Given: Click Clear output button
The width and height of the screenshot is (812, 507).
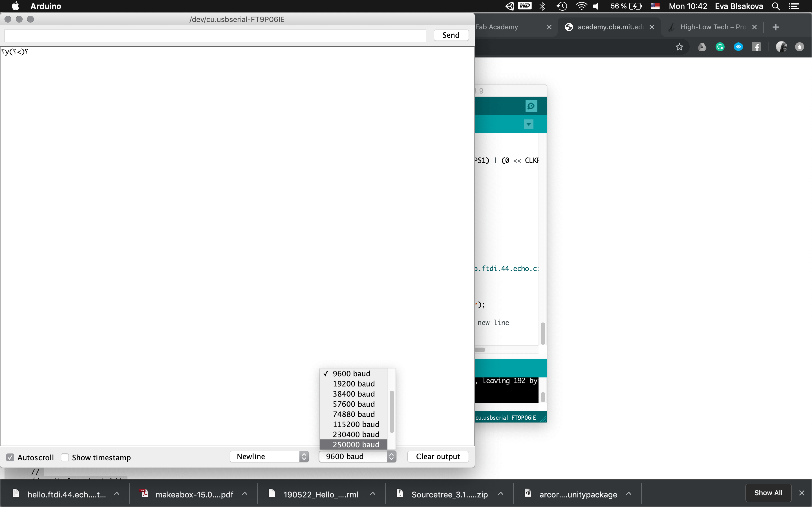Looking at the screenshot, I should click(x=438, y=456).
